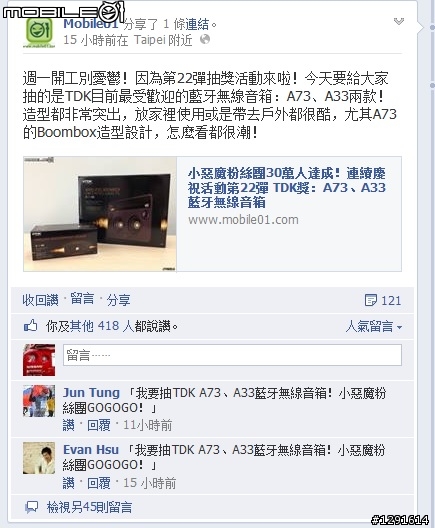Screen dimensions: 435x528
Task: Click the thumbs-up like icon
Action: coord(31,326)
